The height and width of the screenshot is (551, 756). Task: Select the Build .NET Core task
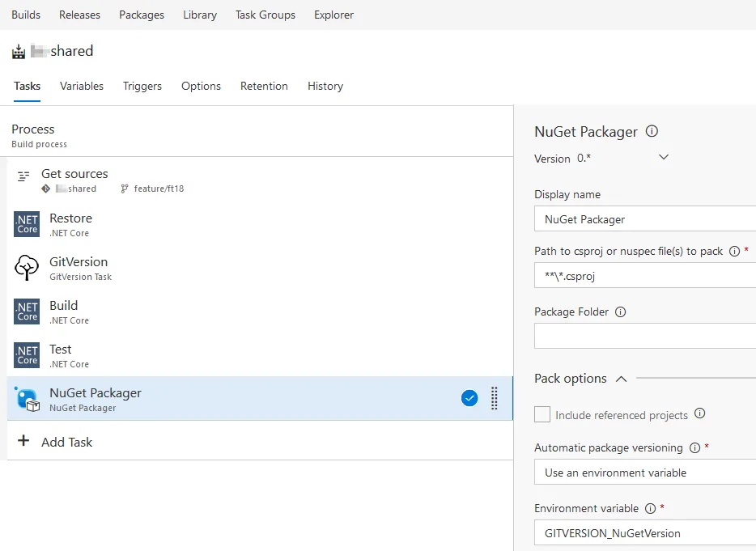coord(64,312)
